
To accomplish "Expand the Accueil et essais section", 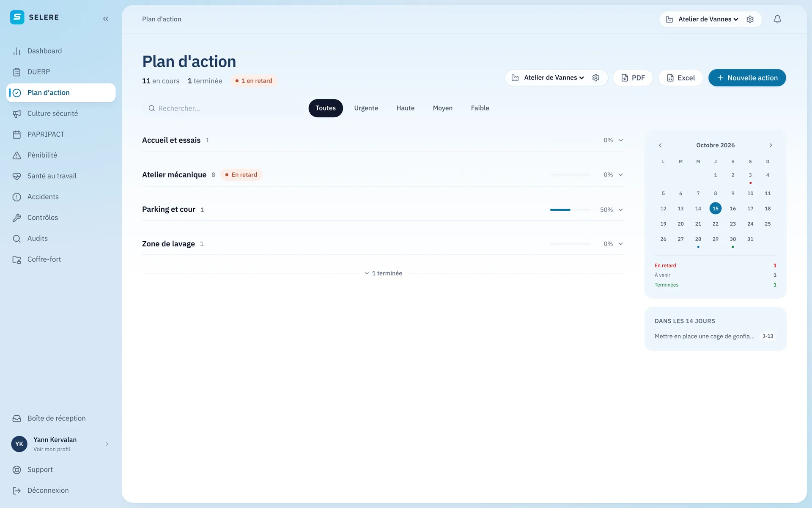I will click(383, 140).
